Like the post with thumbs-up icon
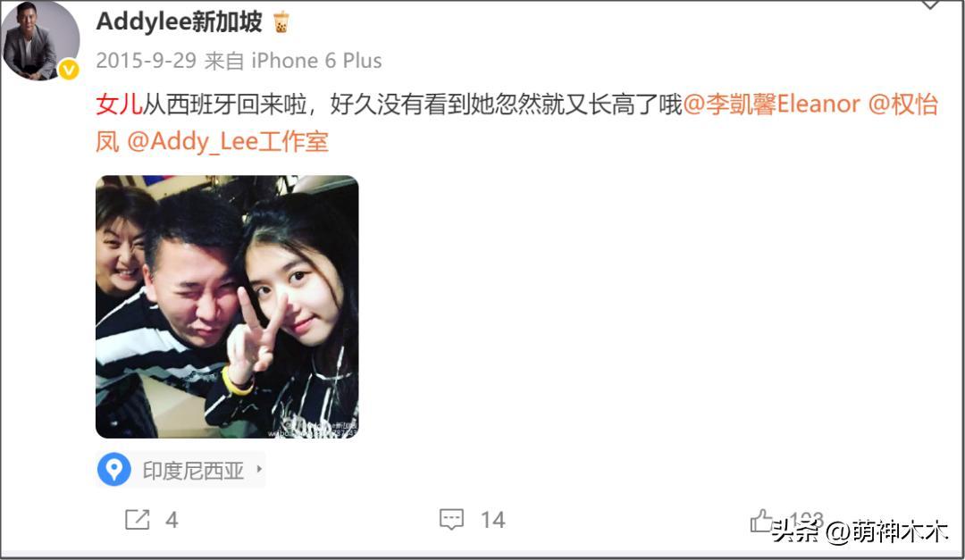Screen dimensions: 965x560 762,521
